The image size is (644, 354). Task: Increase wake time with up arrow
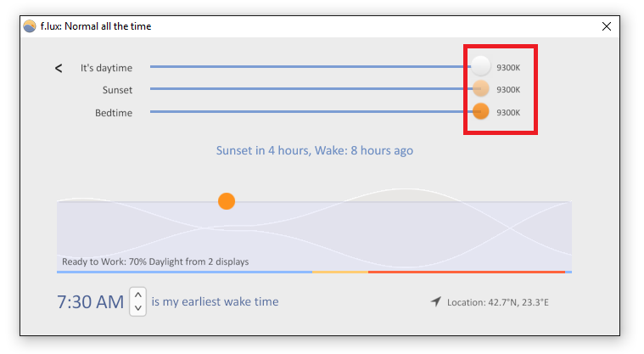tap(138, 295)
